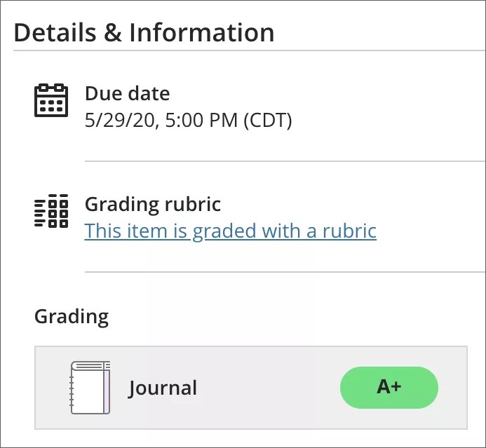Open the A+ grade pill
Screen dimensions: 486x448
click(x=389, y=387)
